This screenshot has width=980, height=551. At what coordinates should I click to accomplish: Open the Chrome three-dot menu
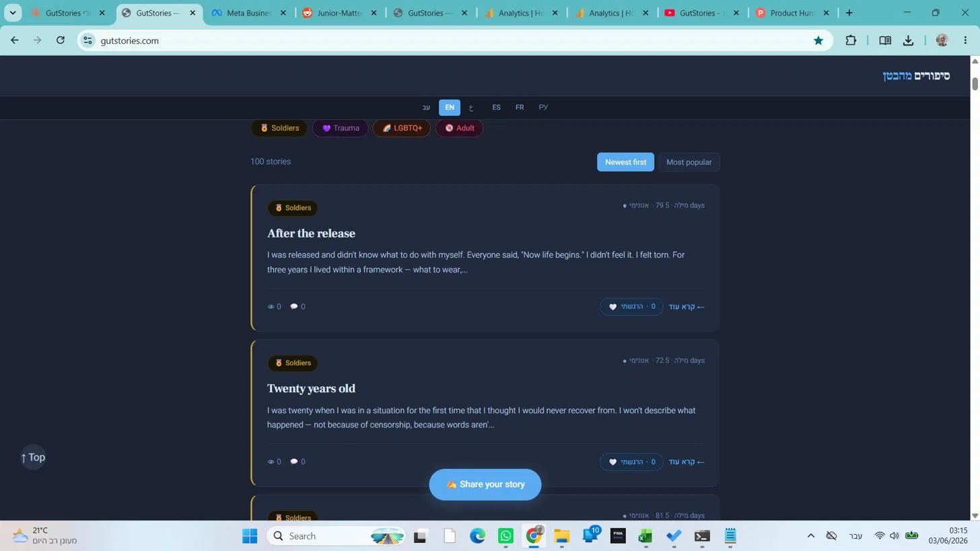coord(965,40)
